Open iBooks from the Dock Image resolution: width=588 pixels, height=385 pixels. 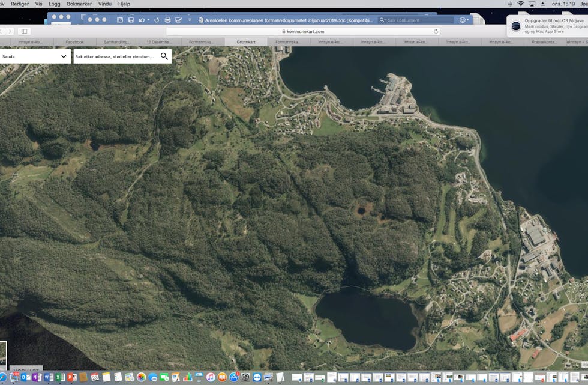pyautogui.click(x=222, y=377)
